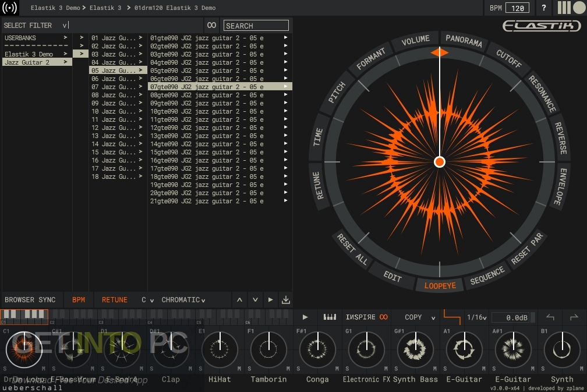Image resolution: width=587 pixels, height=392 pixels.
Task: Open the COPY dropdown
Action: (420, 317)
